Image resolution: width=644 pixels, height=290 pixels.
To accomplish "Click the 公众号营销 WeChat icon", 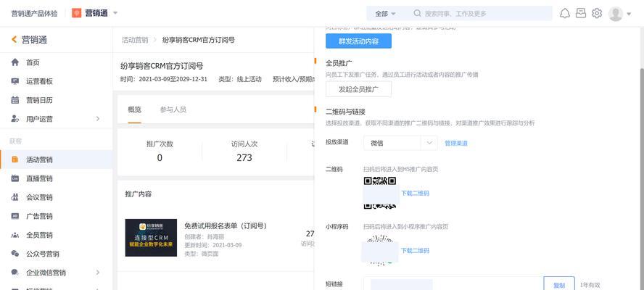I will coord(15,254).
